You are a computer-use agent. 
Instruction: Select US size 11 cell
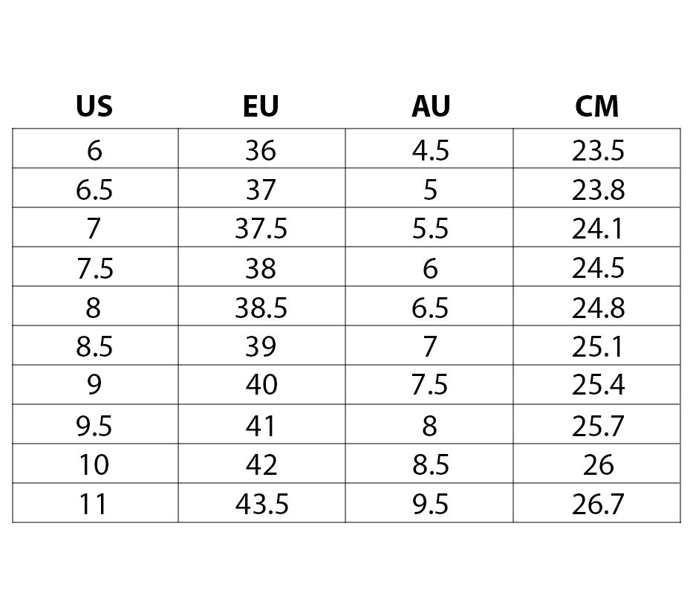coord(94,505)
